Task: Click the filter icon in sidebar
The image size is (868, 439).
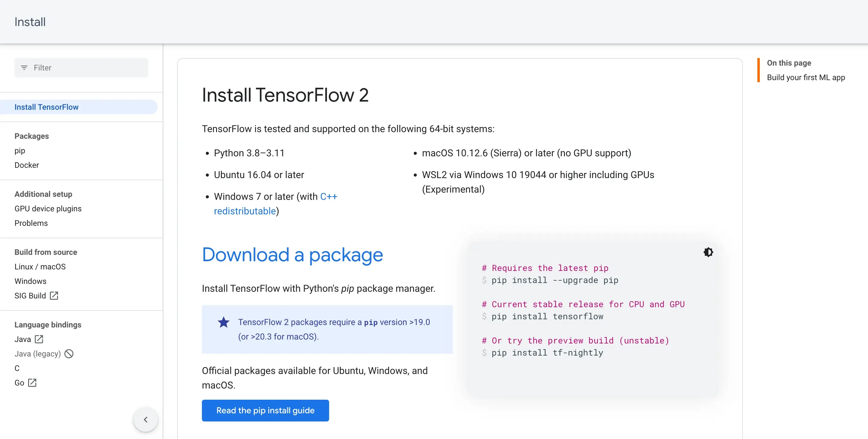Action: (24, 67)
